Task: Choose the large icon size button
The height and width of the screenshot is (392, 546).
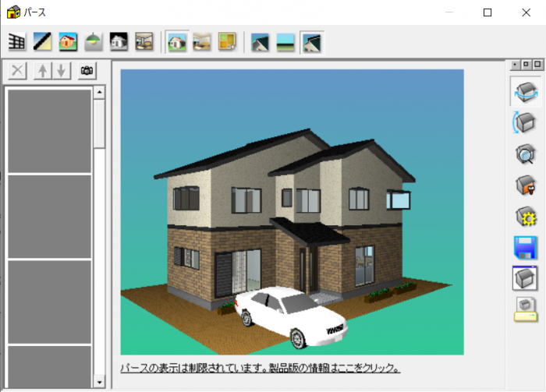Action: [x=537, y=65]
